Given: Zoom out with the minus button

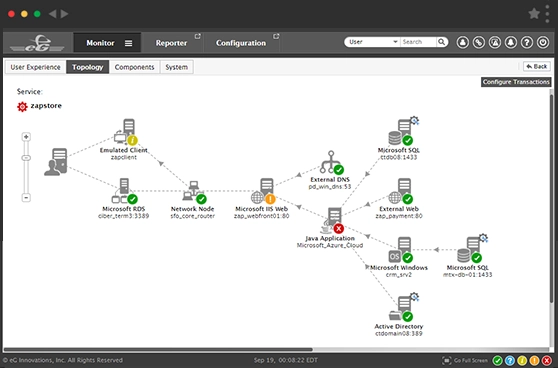Looking at the screenshot, I should pyautogui.click(x=26, y=198).
